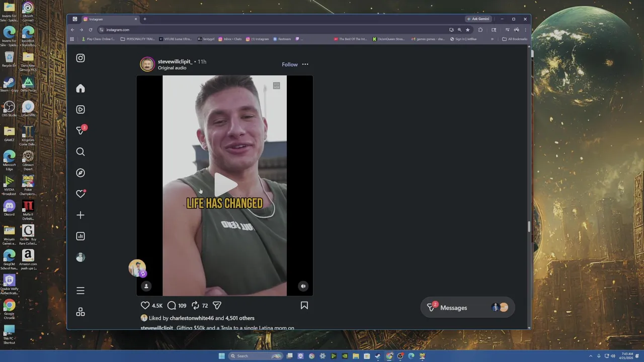
Task: Open charlestonwhite46 profile from likes
Action: 192,318
